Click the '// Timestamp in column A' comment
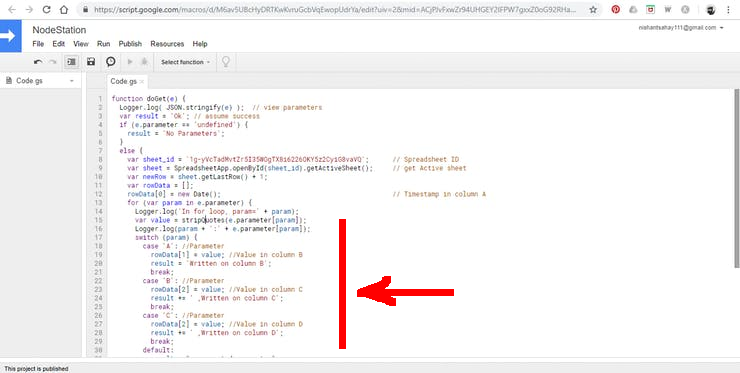This screenshot has width=740, height=373. pyautogui.click(x=439, y=194)
